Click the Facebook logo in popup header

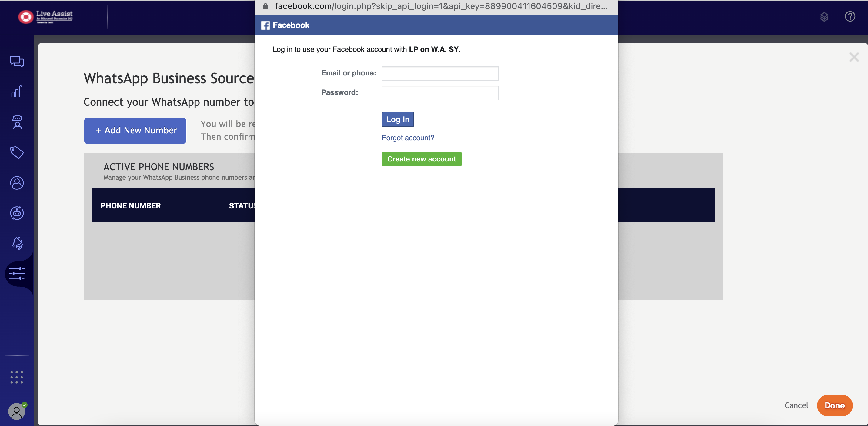[x=265, y=25]
